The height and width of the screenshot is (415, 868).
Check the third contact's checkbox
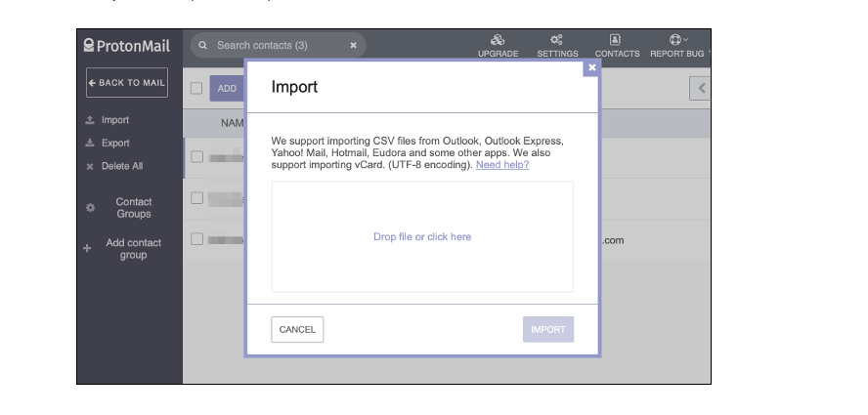pyautogui.click(x=196, y=239)
